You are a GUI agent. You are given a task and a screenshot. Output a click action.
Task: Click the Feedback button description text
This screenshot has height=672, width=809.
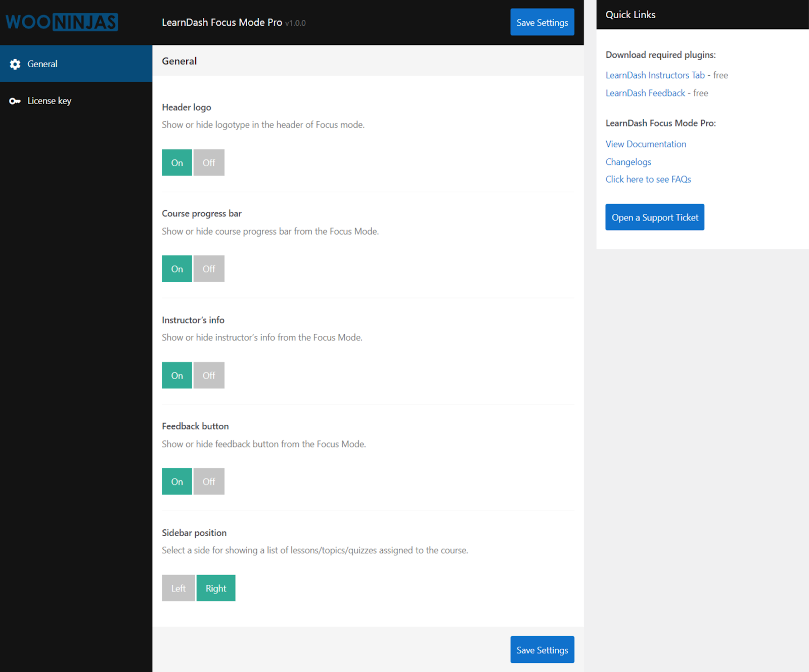click(264, 444)
